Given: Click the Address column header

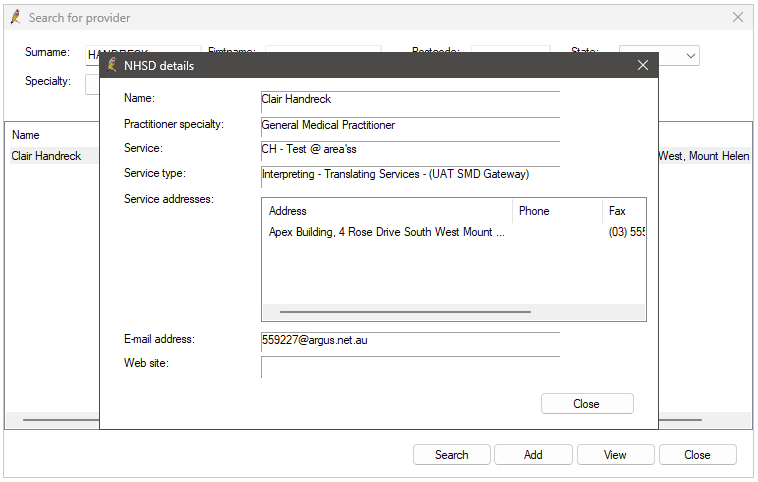Looking at the screenshot, I should click(387, 211).
